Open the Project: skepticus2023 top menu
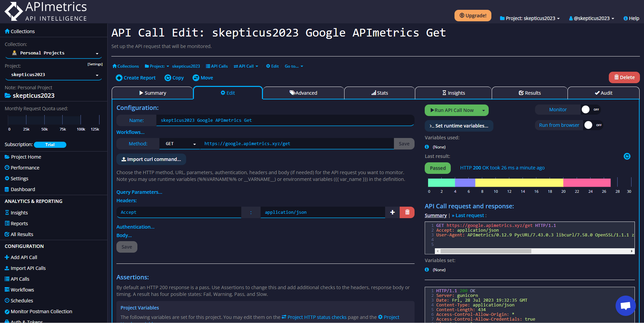Viewport: 644px width, 323px height. click(x=530, y=18)
